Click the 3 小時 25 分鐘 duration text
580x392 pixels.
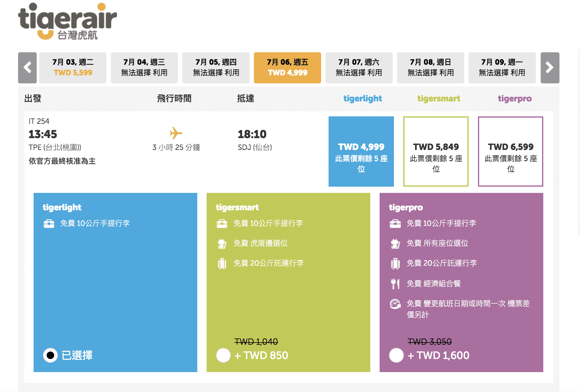click(x=176, y=147)
